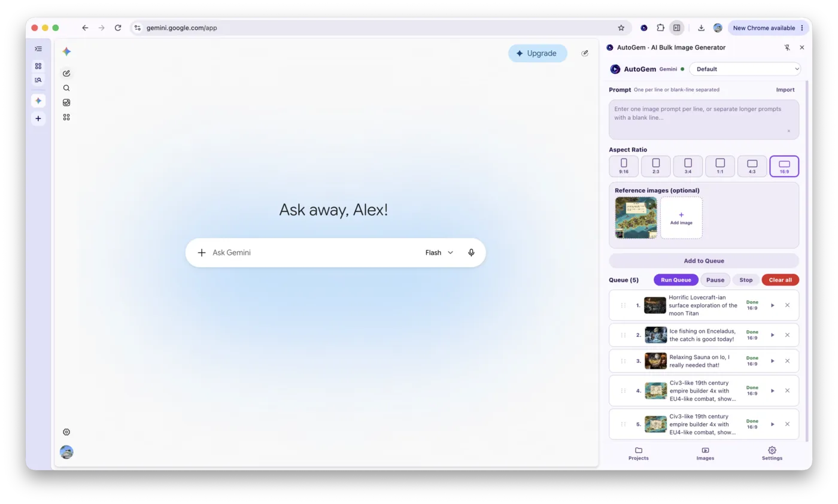Click the New Chrome available update button
The width and height of the screenshot is (838, 504).
tap(769, 28)
